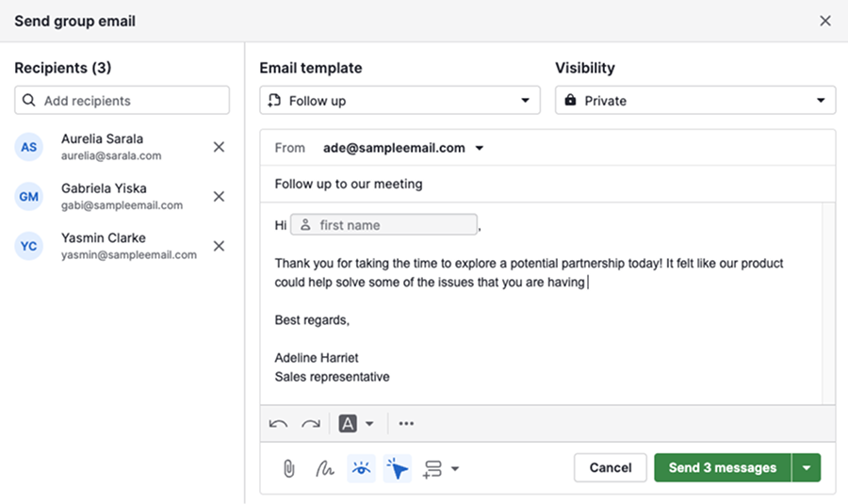
Task: Open the Visibility Private dropdown
Action: point(694,101)
